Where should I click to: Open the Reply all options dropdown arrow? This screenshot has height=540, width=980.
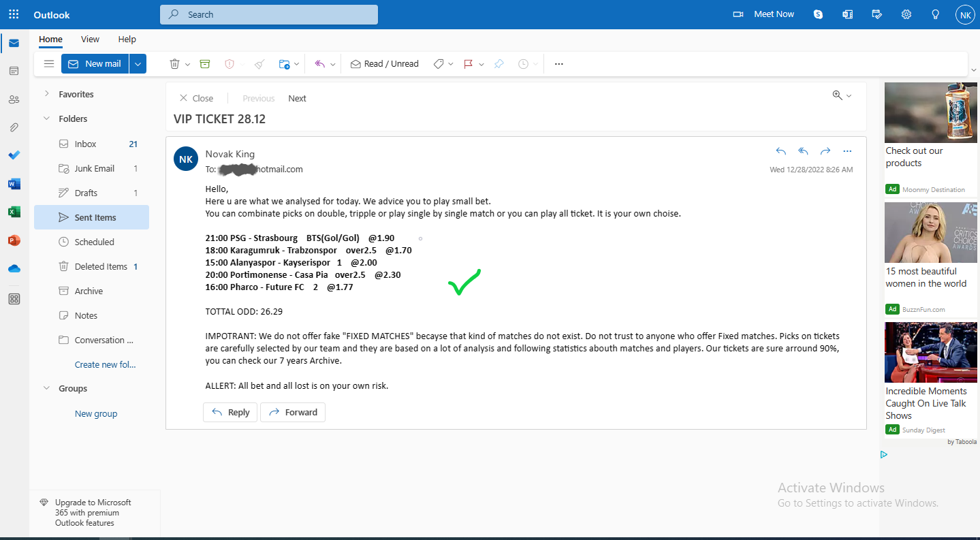click(x=333, y=64)
